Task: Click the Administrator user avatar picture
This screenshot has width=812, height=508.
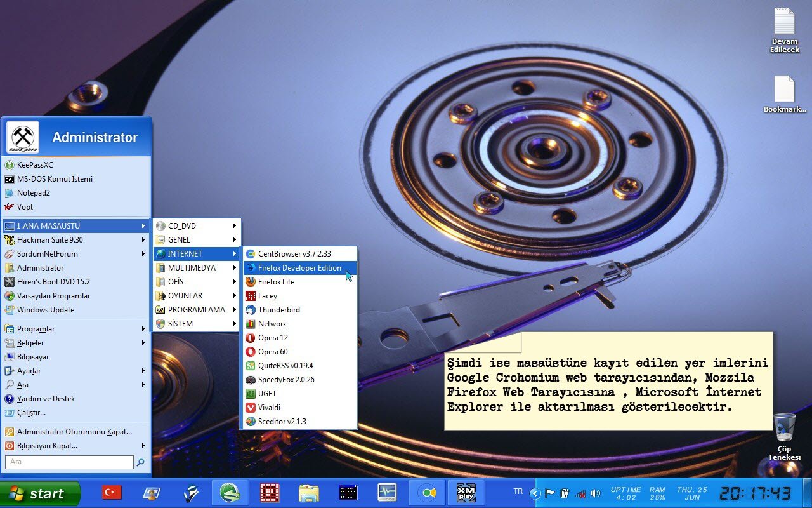Action: (23, 137)
